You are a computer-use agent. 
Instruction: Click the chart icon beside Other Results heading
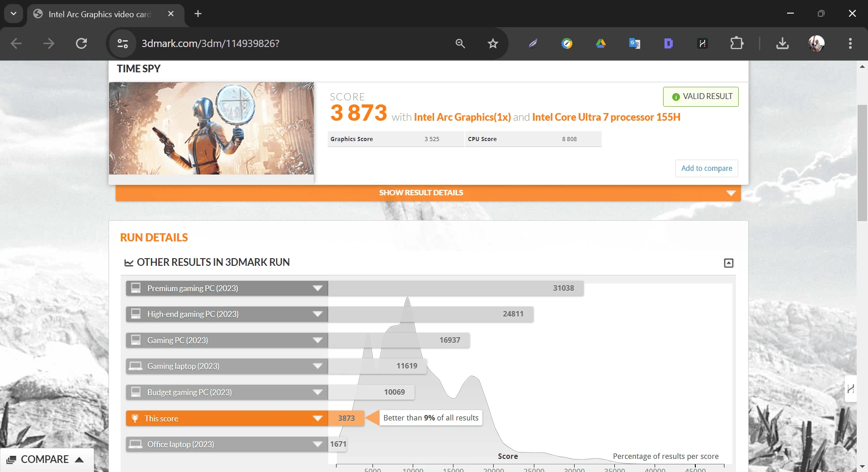pos(129,263)
